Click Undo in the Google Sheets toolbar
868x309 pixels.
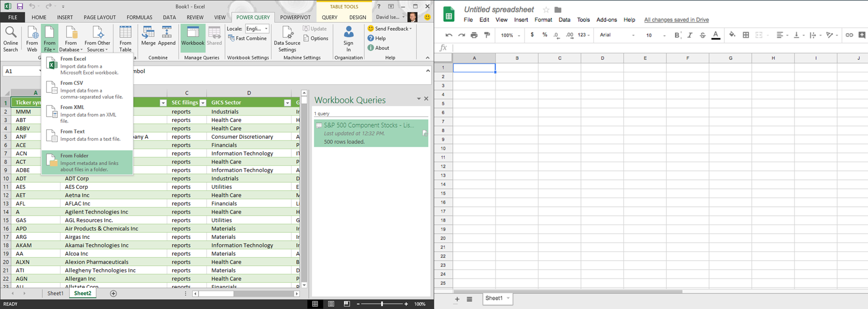[449, 35]
